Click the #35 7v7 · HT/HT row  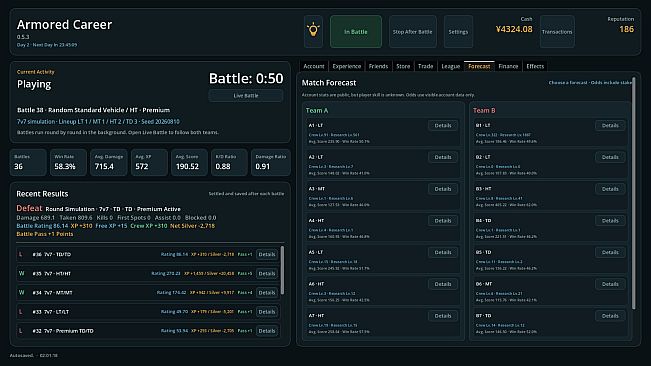pos(148,273)
